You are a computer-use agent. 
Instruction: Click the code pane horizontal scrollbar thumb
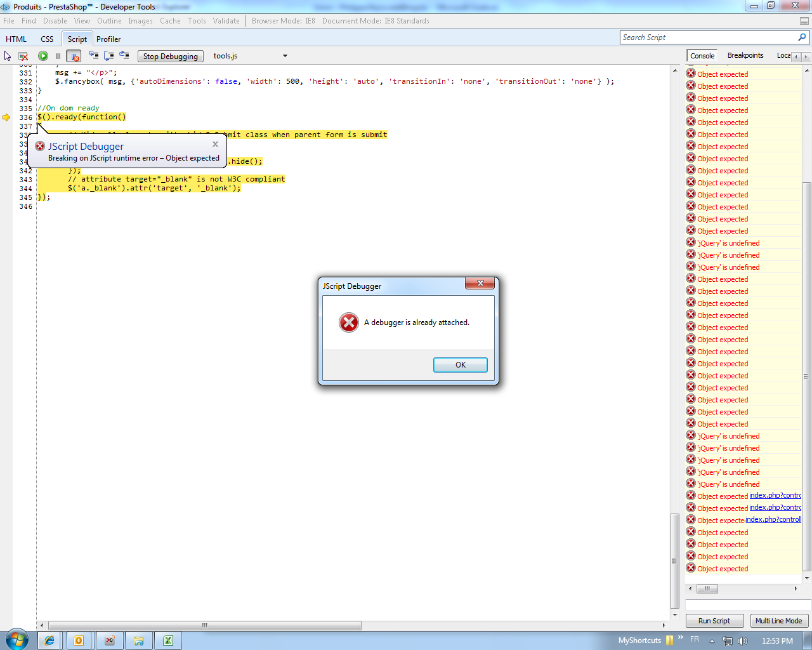coord(205,625)
